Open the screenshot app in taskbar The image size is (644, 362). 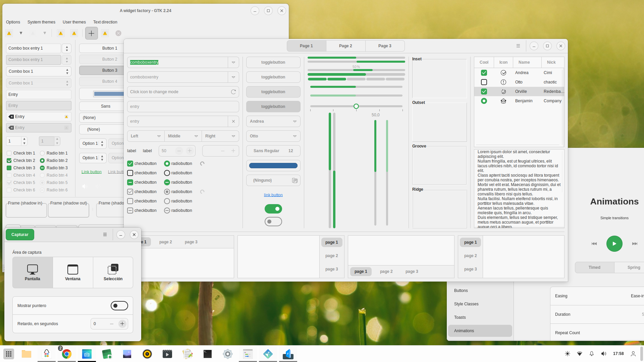click(87, 354)
